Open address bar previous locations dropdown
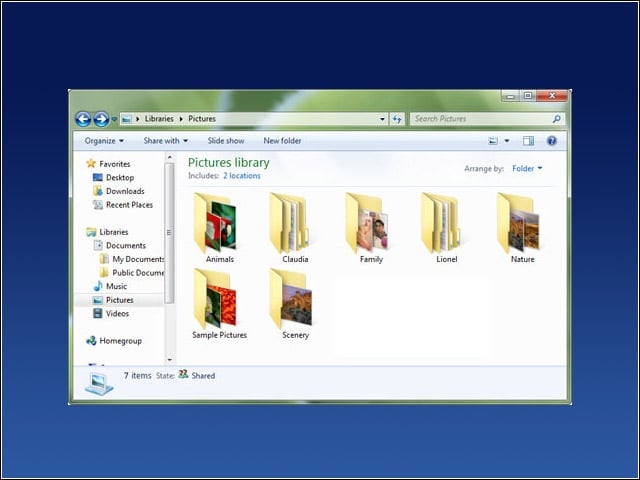 pos(382,119)
